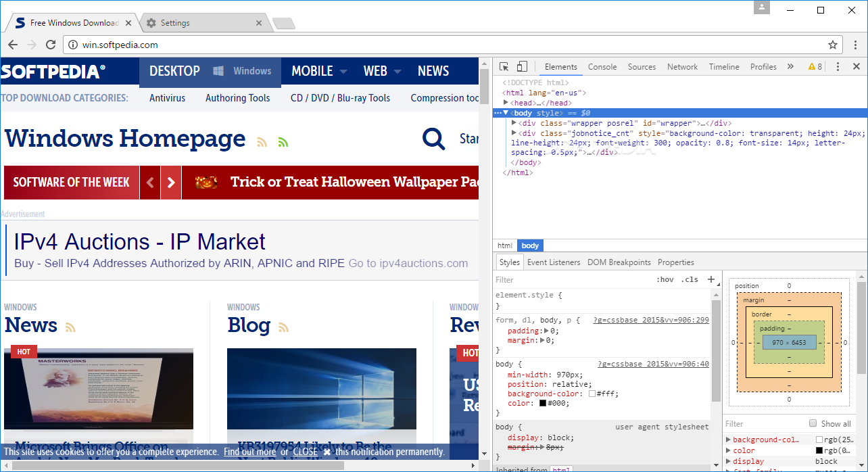Viewport: 868px width, 472px height.
Task: Click previous arrow in Software of the Week
Action: [x=150, y=183]
